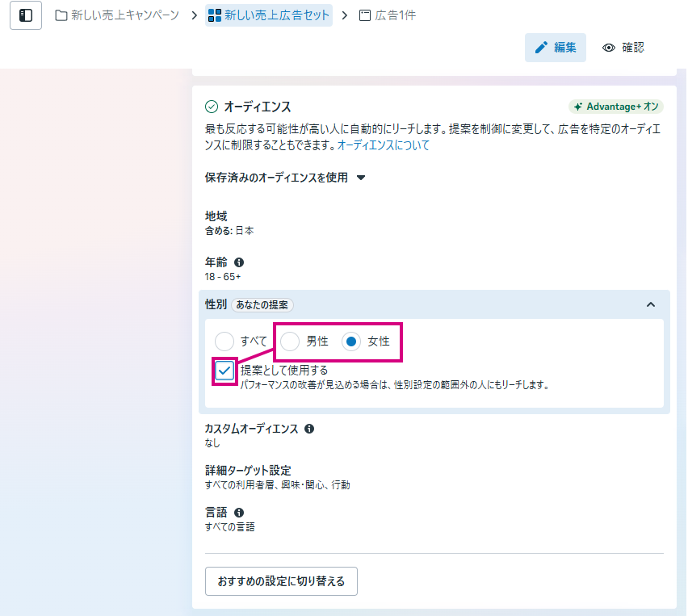This screenshot has width=688, height=616.
Task: Open the オーディエンスについて link
Action: click(383, 145)
